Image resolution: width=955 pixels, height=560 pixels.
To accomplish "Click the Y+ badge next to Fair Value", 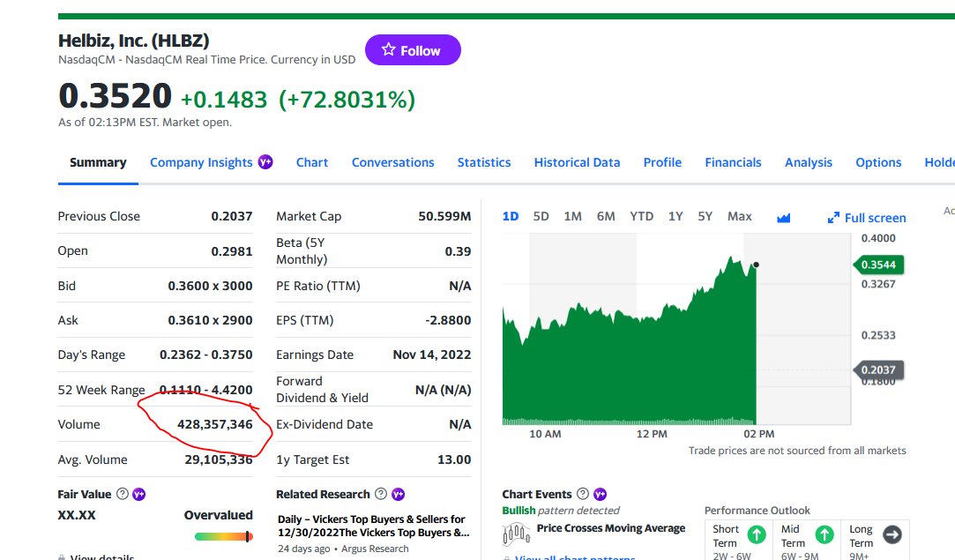I will [138, 494].
